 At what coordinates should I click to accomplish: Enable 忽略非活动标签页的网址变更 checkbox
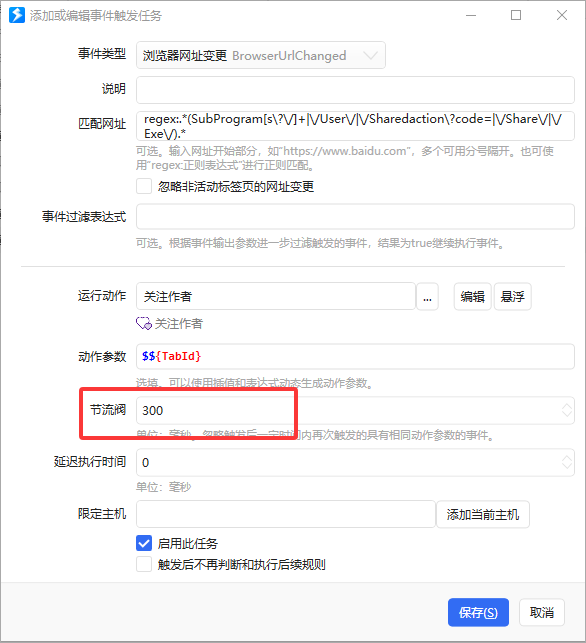tap(144, 186)
